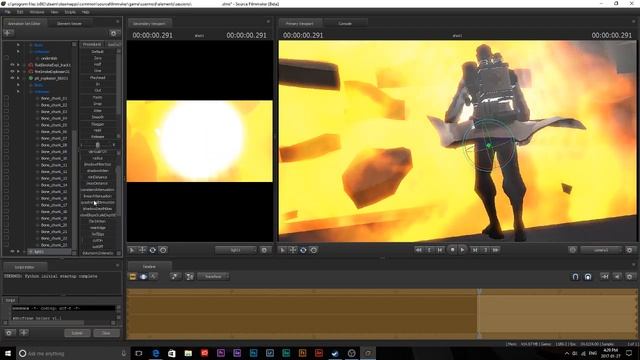Switch to the Motion Editor mode
Screen dimensions: 640x360
coord(143,277)
